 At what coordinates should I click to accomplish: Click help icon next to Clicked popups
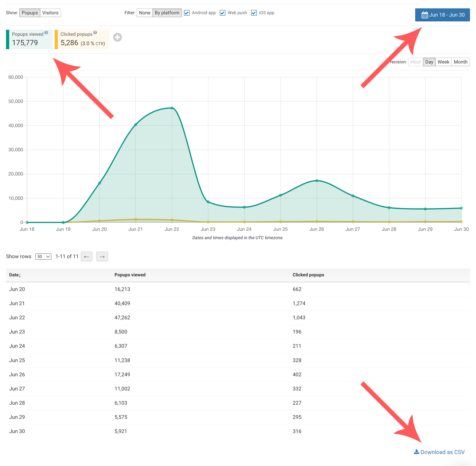tap(95, 33)
